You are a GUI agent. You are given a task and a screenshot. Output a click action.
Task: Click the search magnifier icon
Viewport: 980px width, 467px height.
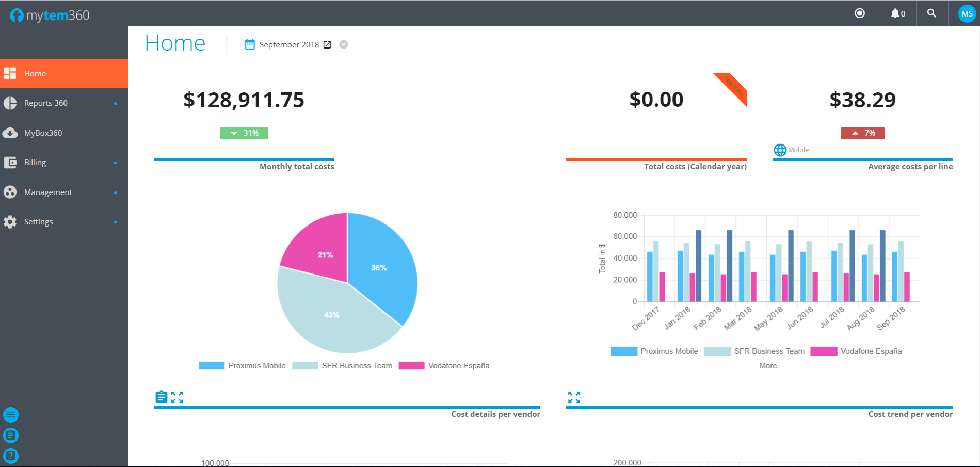(x=931, y=13)
